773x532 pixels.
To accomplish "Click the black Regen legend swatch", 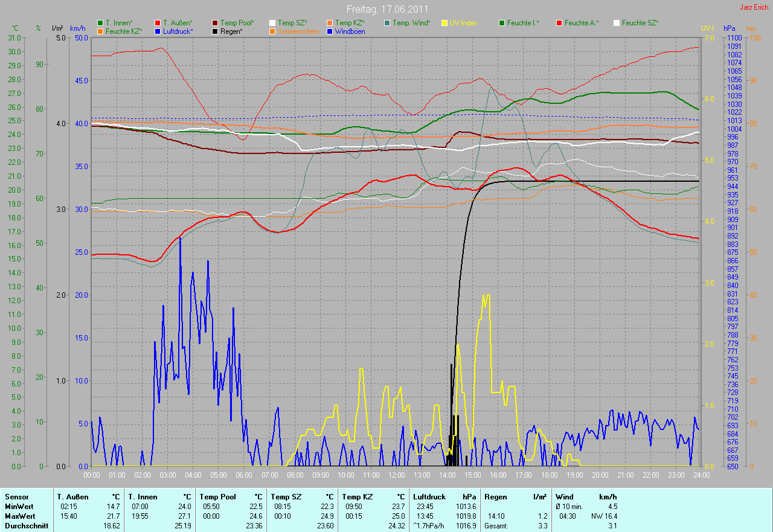I will pyautogui.click(x=215, y=31).
